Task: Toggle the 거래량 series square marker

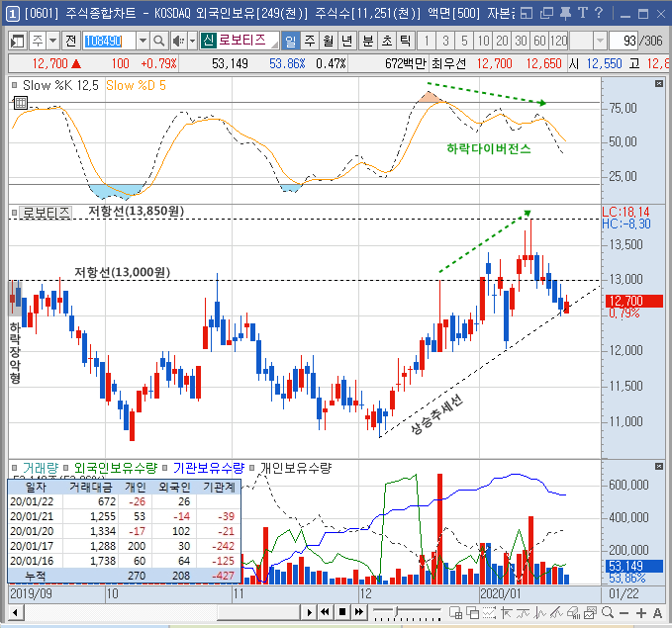Action: click(x=14, y=468)
